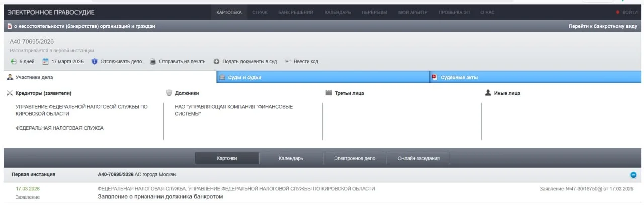Click the person icon on Участники дела tab

pyautogui.click(x=10, y=77)
